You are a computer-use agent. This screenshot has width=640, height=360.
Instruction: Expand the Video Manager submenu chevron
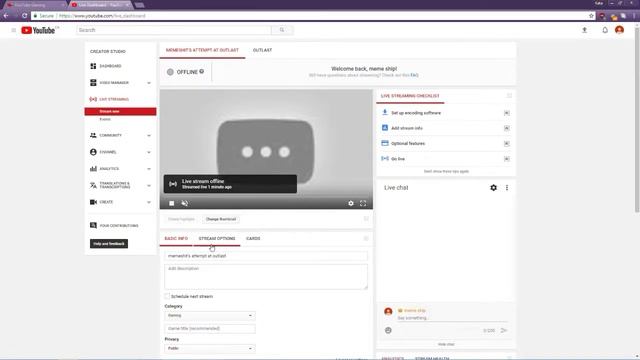point(149,83)
